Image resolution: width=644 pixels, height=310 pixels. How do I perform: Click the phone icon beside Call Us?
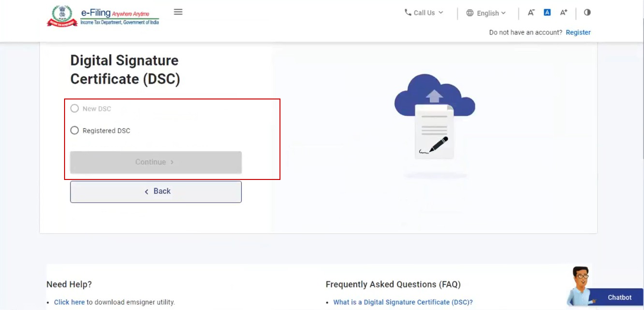click(408, 13)
